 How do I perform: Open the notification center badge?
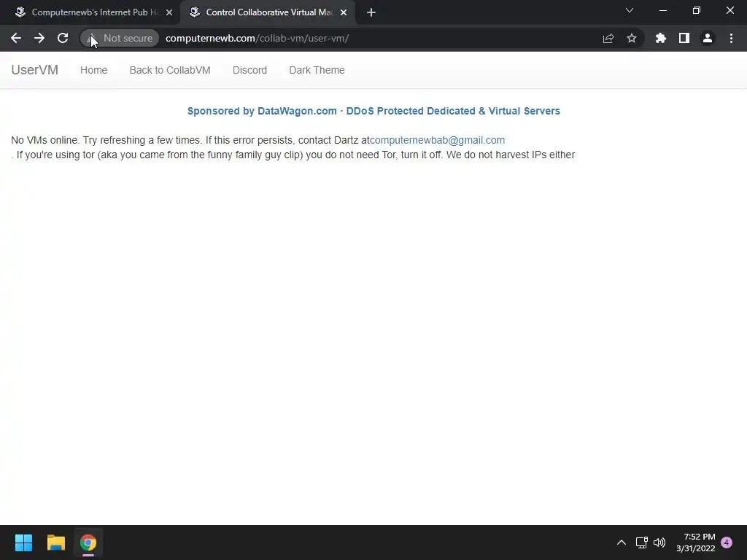point(727,542)
